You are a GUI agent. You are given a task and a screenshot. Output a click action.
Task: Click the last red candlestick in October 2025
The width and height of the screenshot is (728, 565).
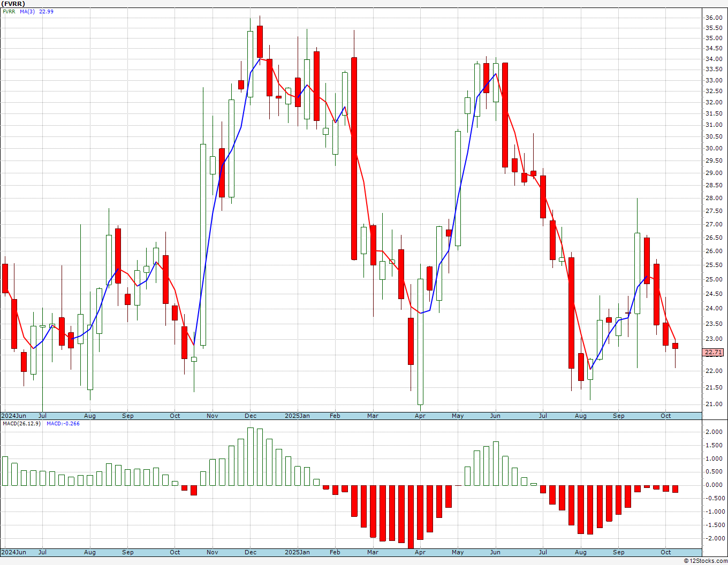coord(676,346)
